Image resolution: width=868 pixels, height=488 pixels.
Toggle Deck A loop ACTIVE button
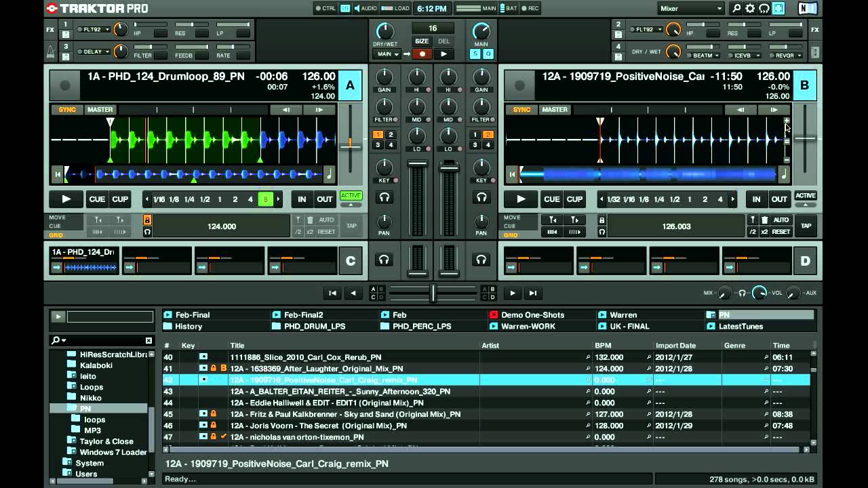point(351,196)
